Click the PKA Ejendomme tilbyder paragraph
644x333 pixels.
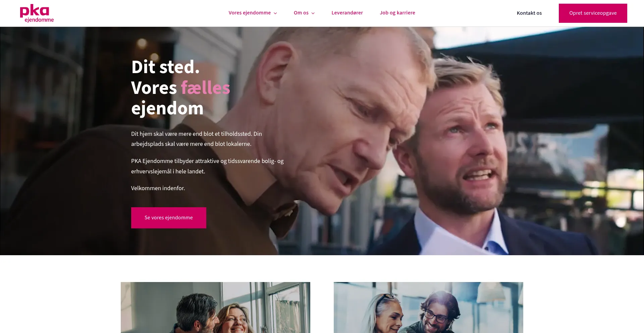tap(207, 166)
